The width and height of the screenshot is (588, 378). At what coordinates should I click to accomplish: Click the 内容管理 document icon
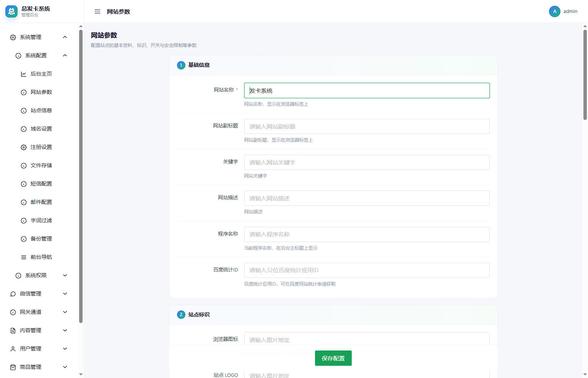(13, 330)
